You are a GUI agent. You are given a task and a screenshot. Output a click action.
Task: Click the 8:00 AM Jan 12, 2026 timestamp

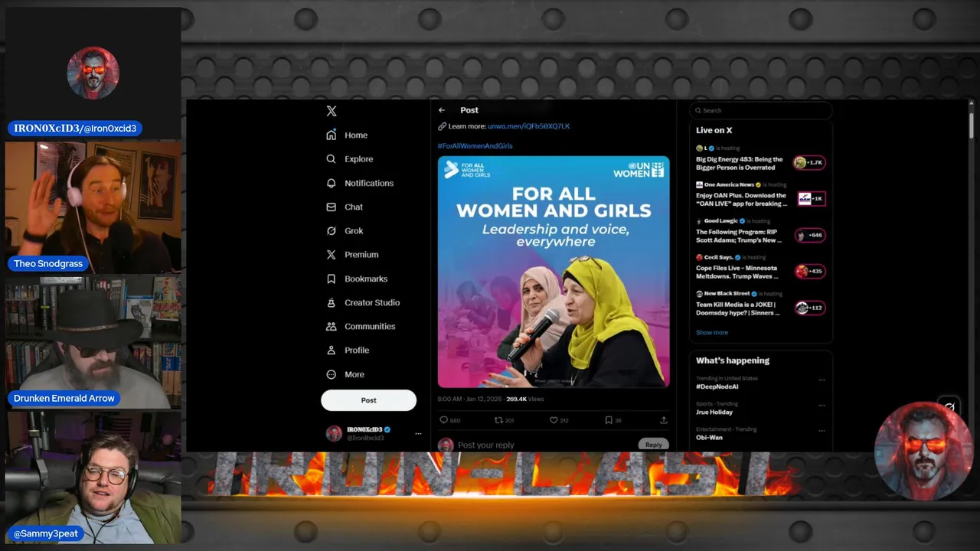click(469, 399)
